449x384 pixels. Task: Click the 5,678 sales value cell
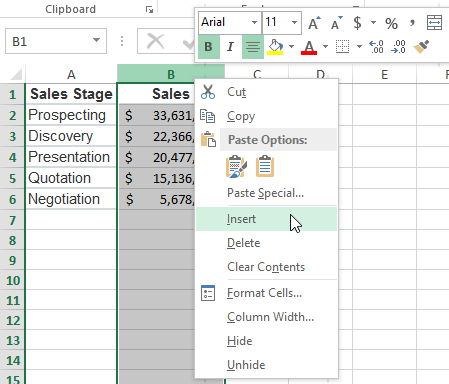point(156,199)
